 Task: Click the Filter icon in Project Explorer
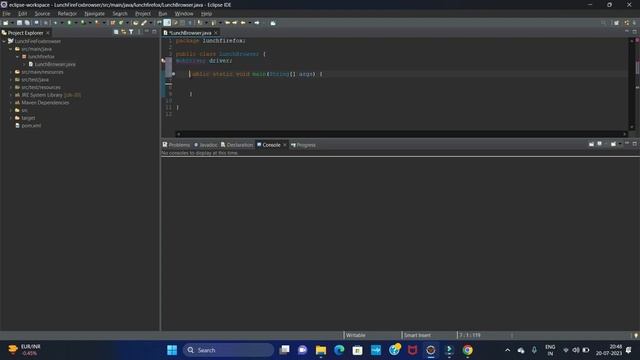tap(131, 32)
